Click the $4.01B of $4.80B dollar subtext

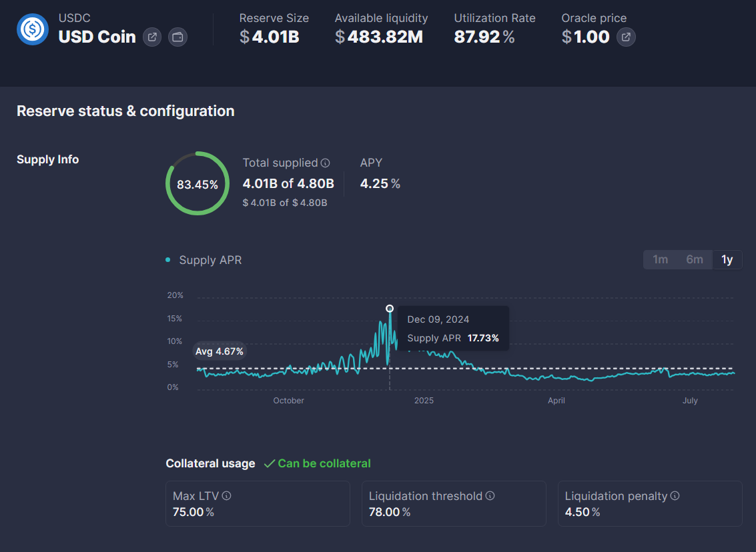click(x=284, y=203)
